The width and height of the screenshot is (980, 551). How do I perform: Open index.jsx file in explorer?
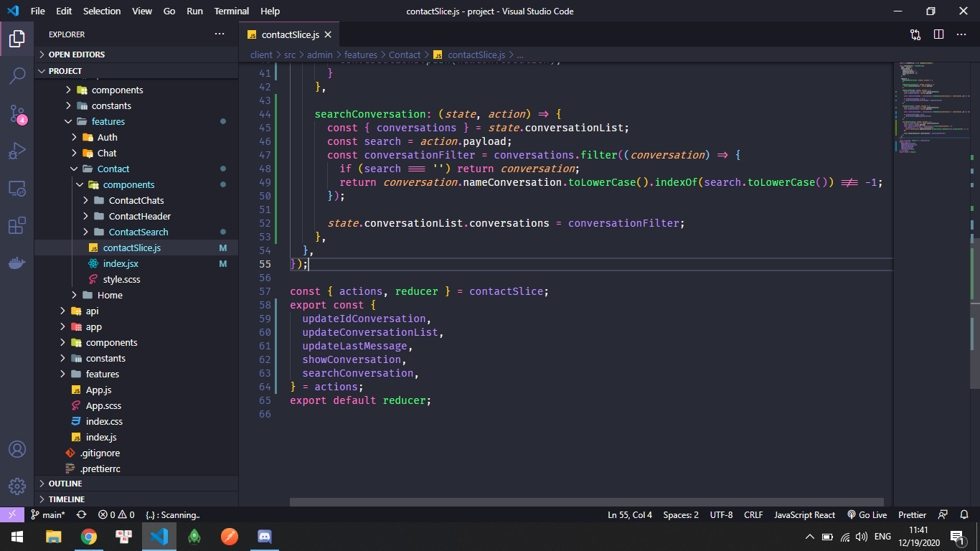121,263
